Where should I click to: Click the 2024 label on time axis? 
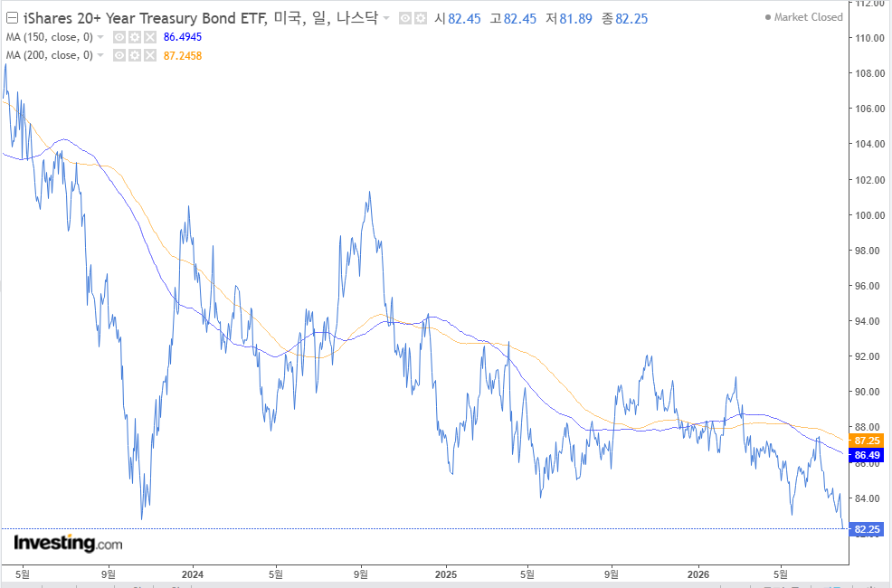pyautogui.click(x=193, y=574)
